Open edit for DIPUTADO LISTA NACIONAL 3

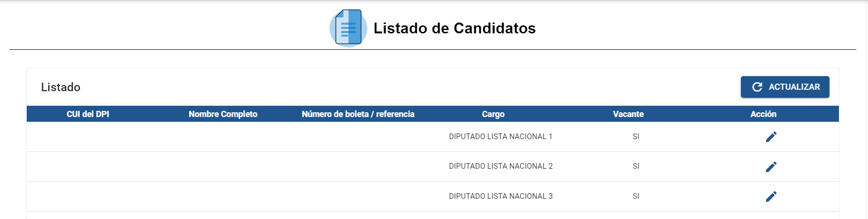(771, 196)
